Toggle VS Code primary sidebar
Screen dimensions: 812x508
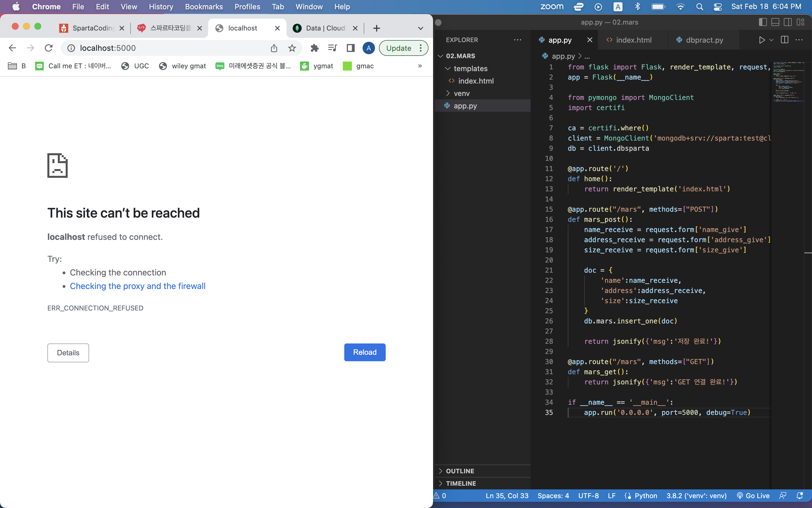click(762, 22)
